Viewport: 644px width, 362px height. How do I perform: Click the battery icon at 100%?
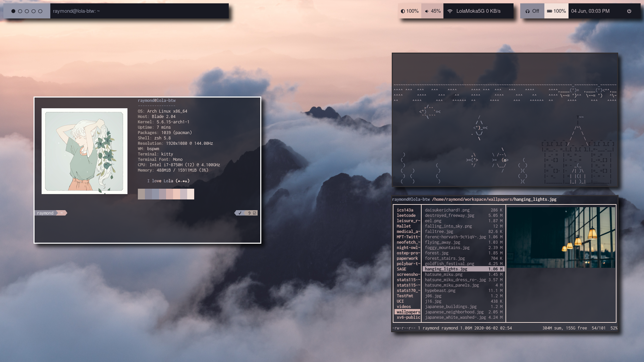[549, 11]
